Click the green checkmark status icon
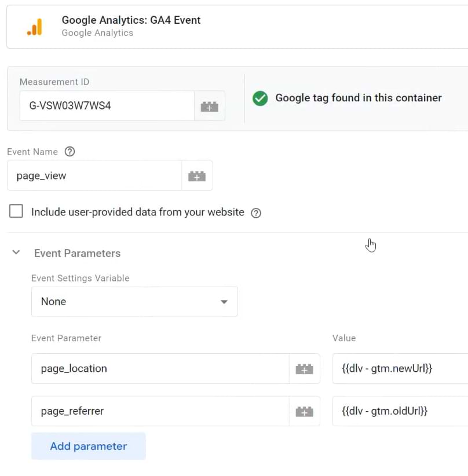468x476 pixels. (x=260, y=98)
